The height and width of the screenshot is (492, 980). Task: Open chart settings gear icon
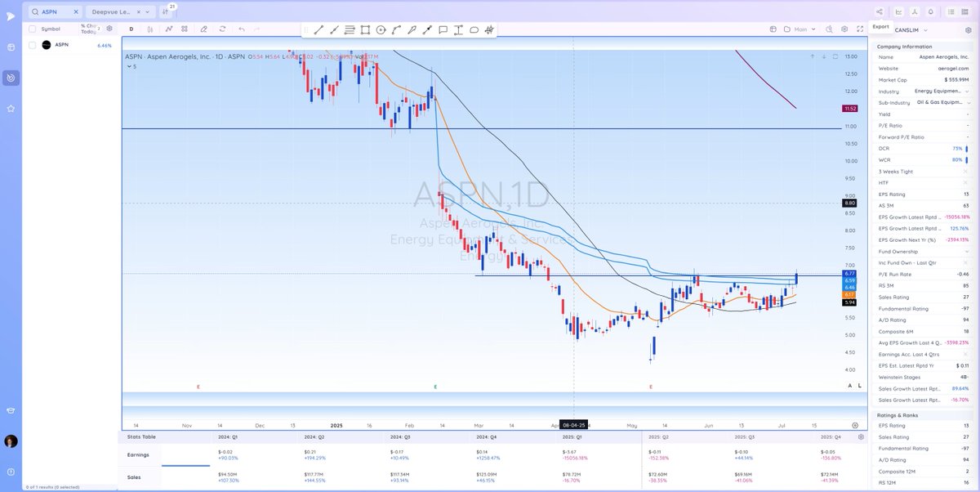click(844, 29)
